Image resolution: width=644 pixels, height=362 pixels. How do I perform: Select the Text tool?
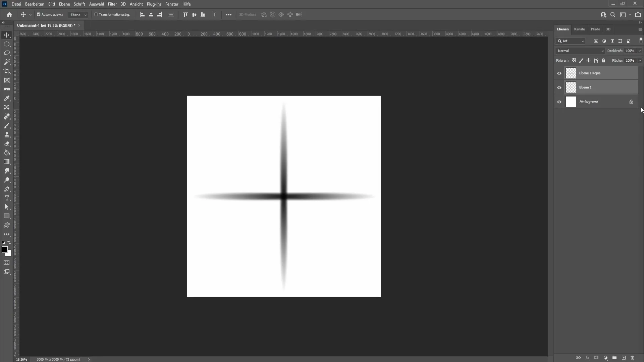[x=7, y=197]
